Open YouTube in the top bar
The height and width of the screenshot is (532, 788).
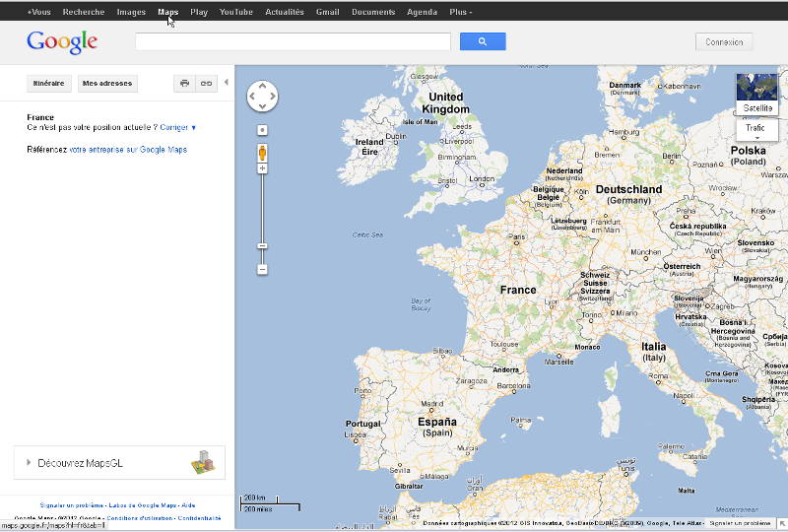tap(235, 12)
